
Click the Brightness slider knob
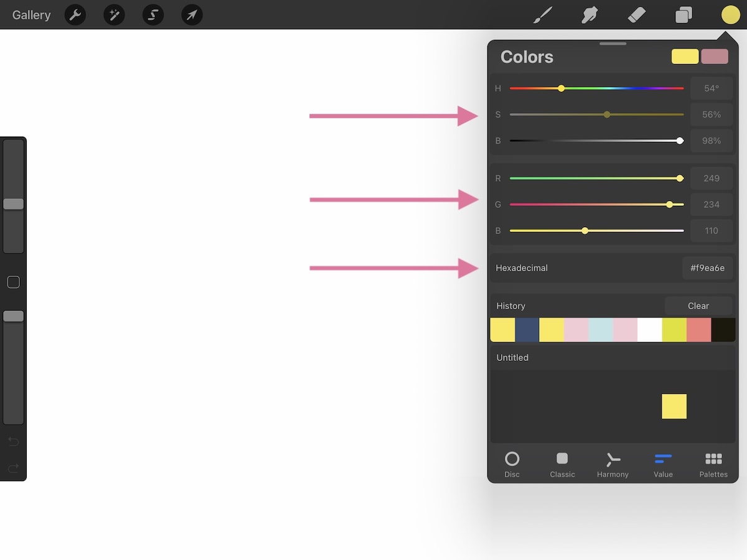680,141
